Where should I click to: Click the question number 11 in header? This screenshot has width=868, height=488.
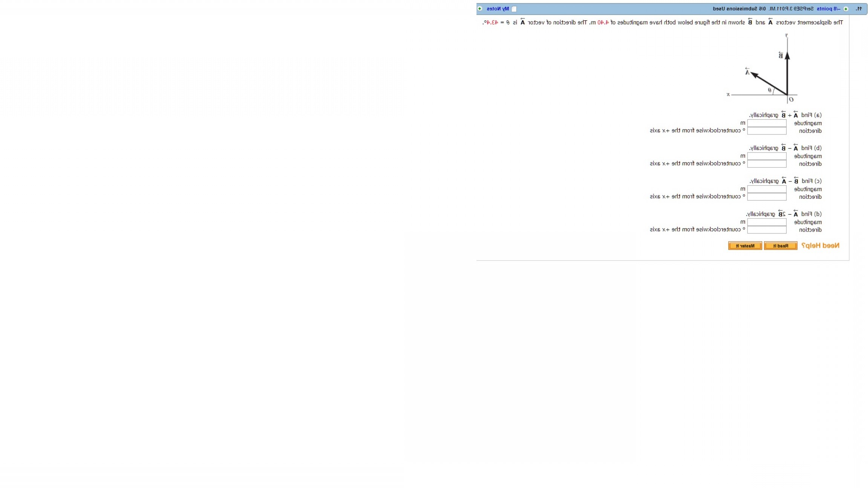tap(859, 9)
